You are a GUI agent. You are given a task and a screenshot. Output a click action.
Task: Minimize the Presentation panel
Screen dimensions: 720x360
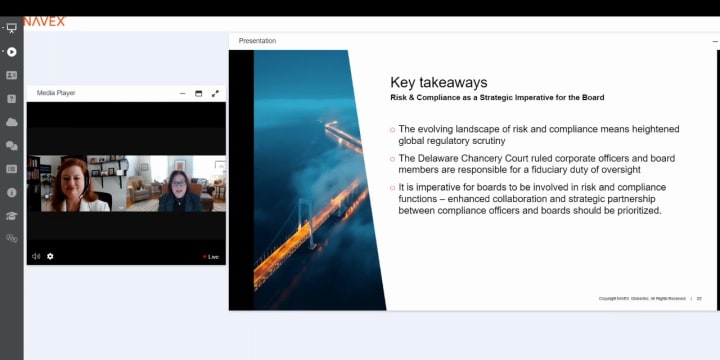[x=715, y=41]
